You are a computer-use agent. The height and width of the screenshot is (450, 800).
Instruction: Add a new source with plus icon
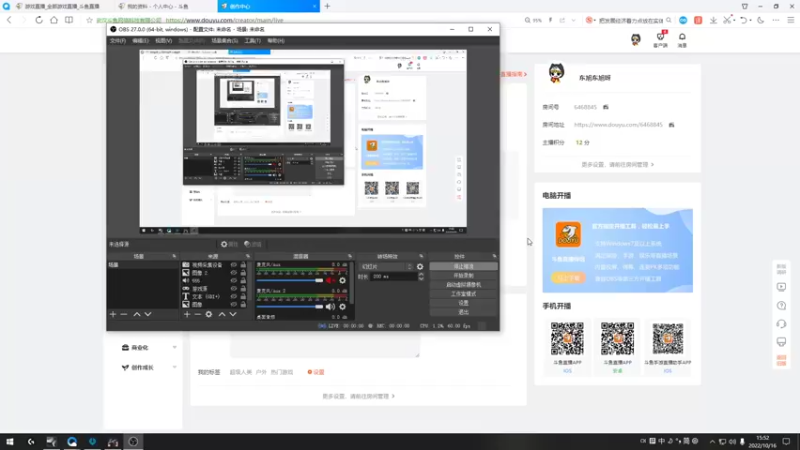pyautogui.click(x=187, y=314)
